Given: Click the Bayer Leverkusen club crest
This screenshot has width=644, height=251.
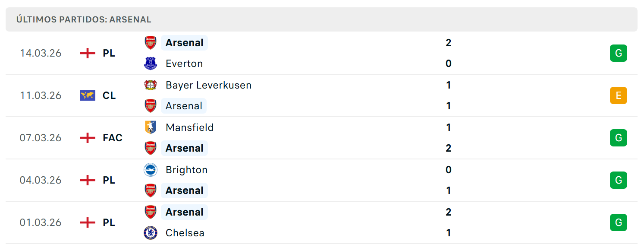Looking at the screenshot, I should point(151,85).
